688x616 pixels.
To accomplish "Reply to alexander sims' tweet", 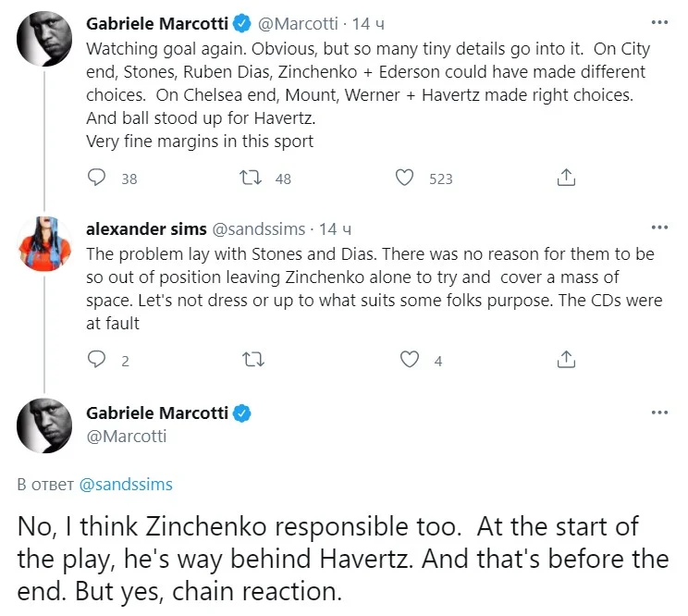I will [96, 360].
